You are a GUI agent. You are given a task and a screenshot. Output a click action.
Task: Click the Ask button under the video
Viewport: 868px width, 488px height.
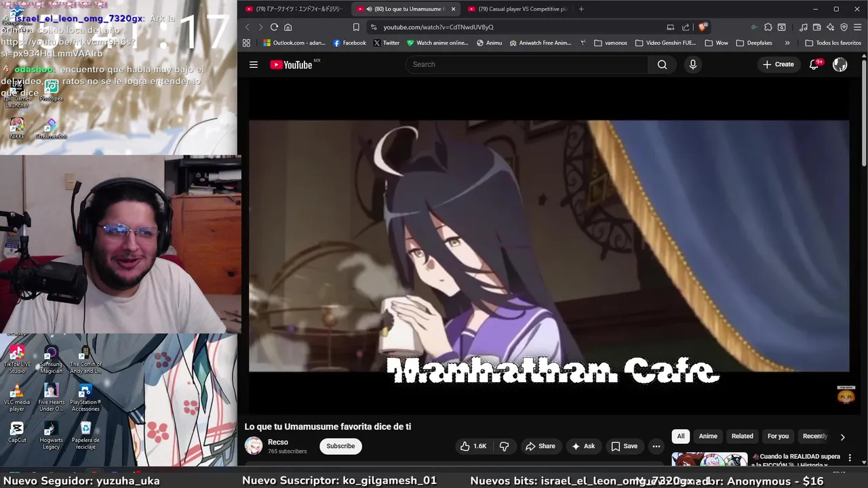[583, 446]
